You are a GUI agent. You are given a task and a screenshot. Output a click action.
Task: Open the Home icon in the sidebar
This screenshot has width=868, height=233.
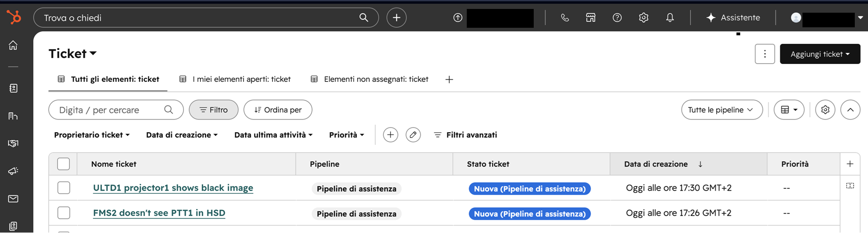click(x=13, y=45)
